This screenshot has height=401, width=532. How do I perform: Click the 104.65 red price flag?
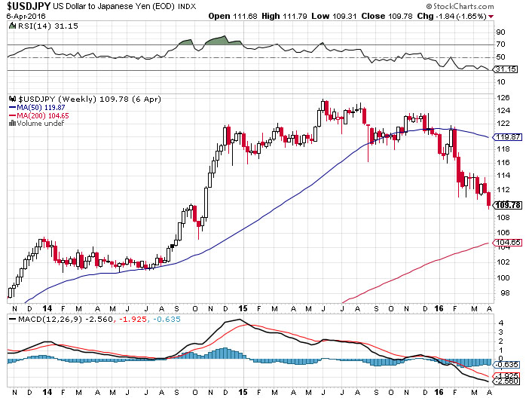pyautogui.click(x=508, y=243)
